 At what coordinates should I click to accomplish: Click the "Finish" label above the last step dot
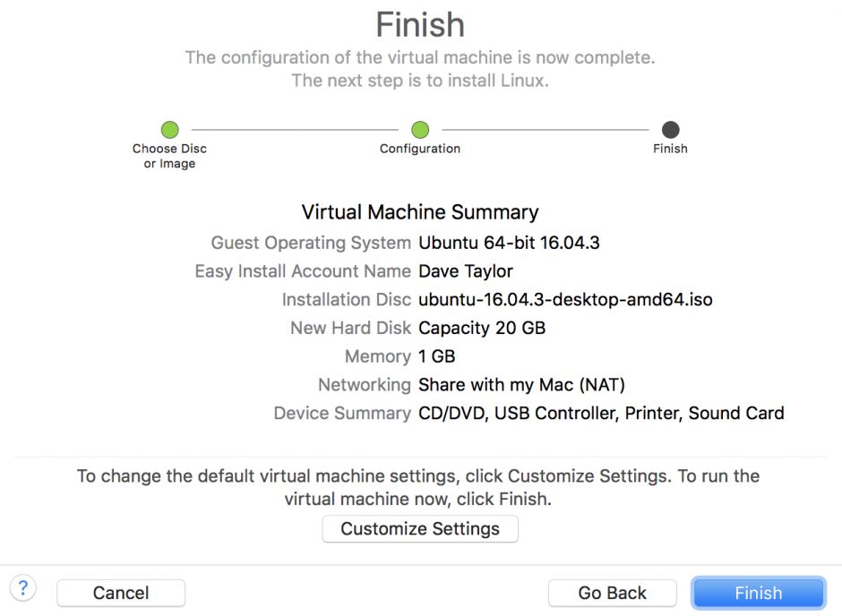(x=670, y=149)
